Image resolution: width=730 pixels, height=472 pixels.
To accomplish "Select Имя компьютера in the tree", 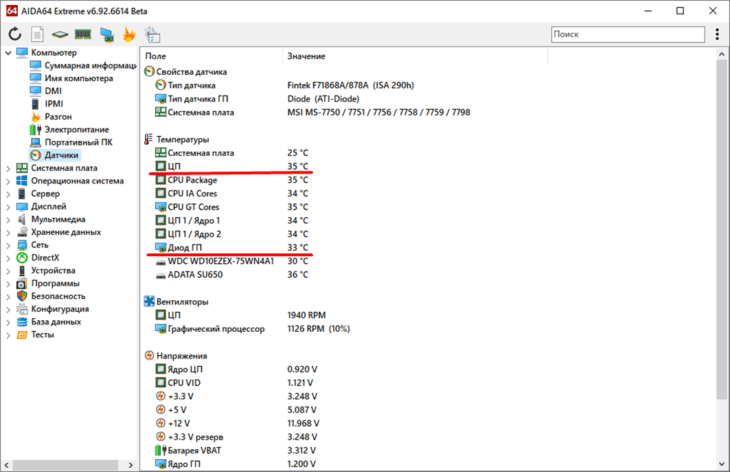I will tap(79, 78).
